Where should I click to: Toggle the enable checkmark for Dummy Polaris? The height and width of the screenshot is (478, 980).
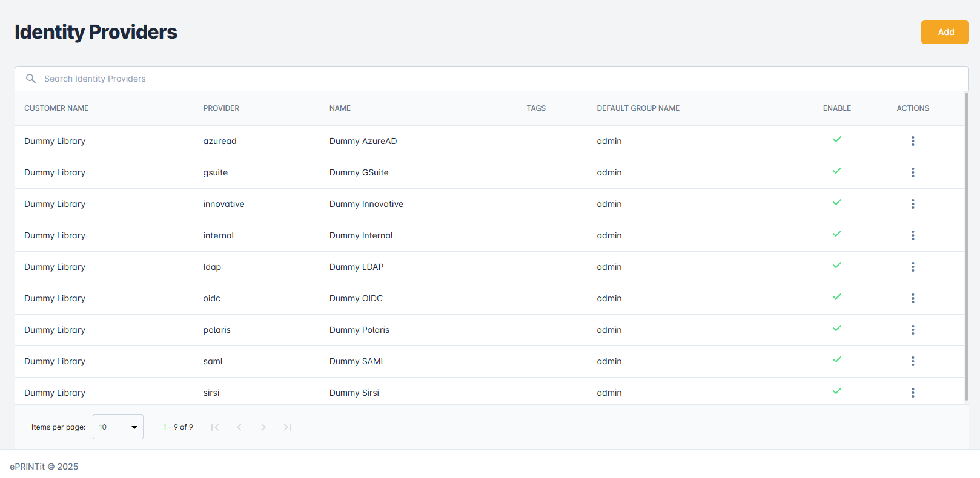pos(836,329)
